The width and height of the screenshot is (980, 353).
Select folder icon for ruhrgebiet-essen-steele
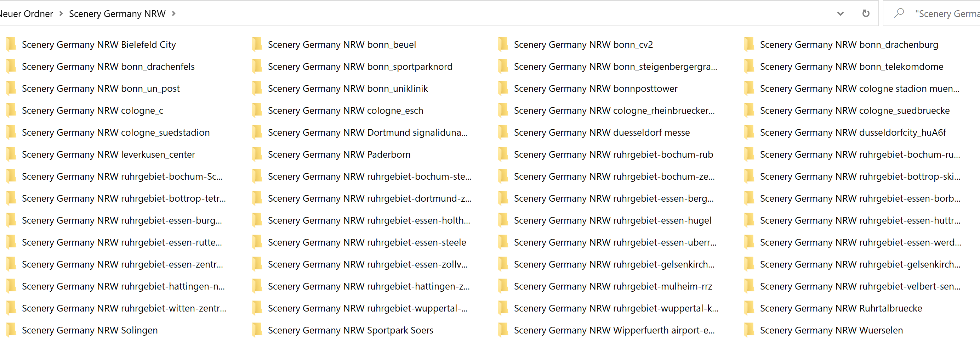pyautogui.click(x=257, y=242)
